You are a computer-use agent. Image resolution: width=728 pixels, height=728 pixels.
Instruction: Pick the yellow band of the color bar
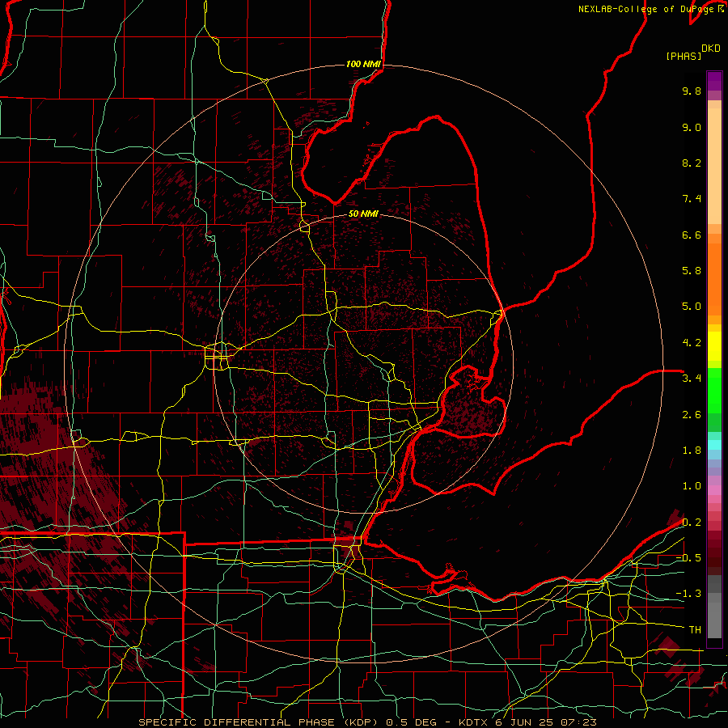tap(714, 346)
